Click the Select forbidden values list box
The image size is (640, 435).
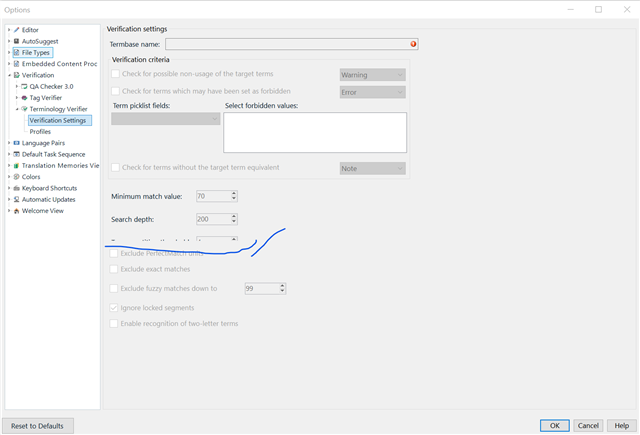[315, 133]
